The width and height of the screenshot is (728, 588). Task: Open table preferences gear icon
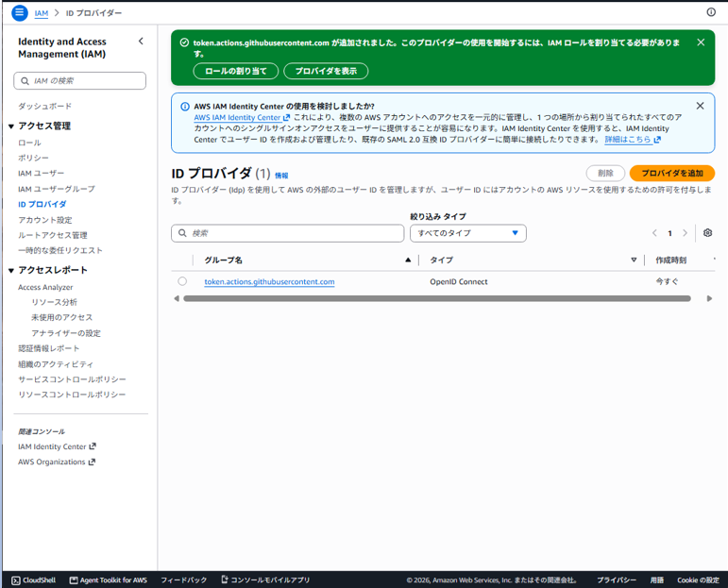[707, 233]
